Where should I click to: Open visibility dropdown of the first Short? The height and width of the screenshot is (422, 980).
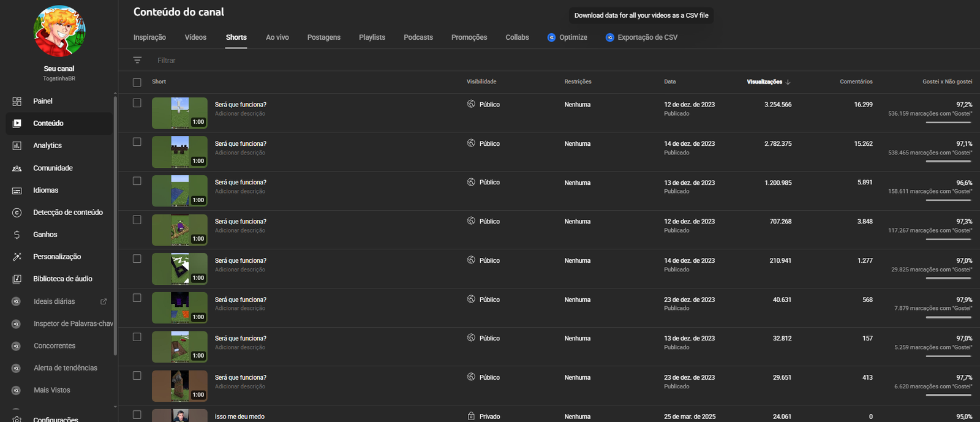[483, 104]
